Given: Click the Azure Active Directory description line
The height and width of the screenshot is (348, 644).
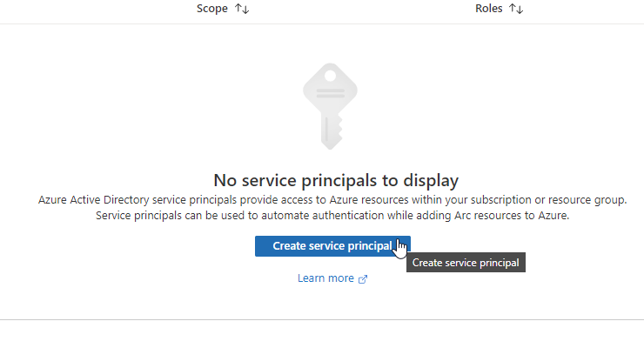Looking at the screenshot, I should tap(332, 200).
